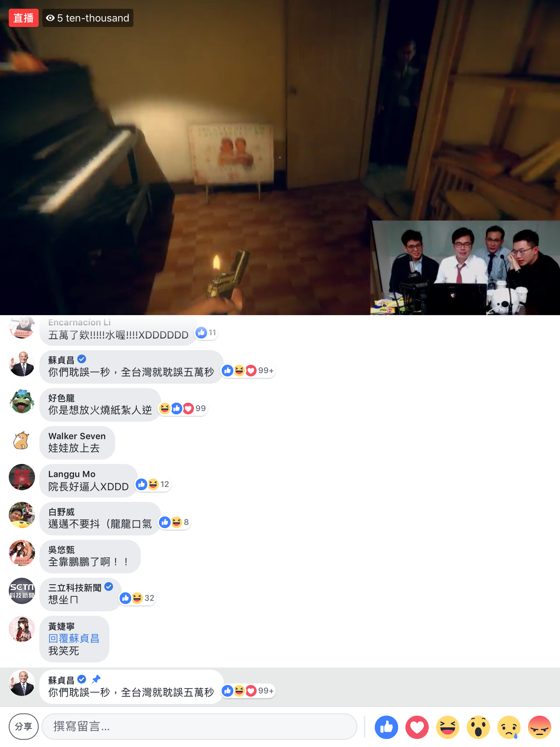The height and width of the screenshot is (747, 560).
Task: Open 三立科技新聞 page name
Action: click(x=75, y=588)
